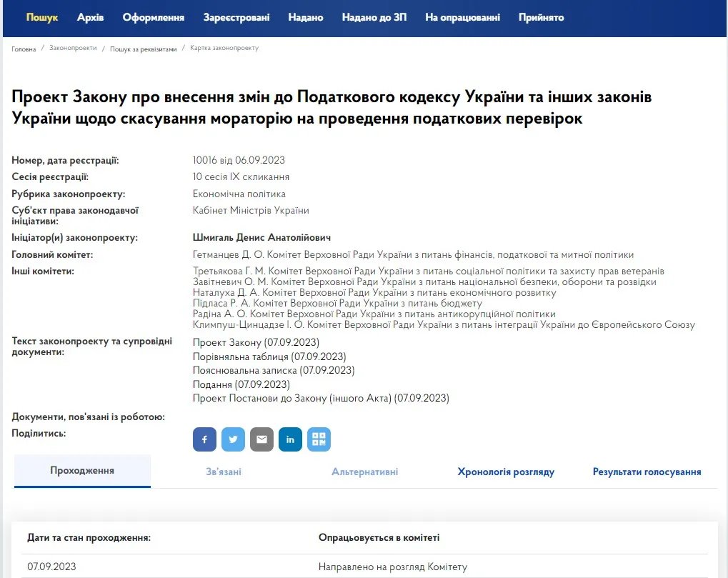Open the Порівняльна таблиця document link

pyautogui.click(x=269, y=357)
